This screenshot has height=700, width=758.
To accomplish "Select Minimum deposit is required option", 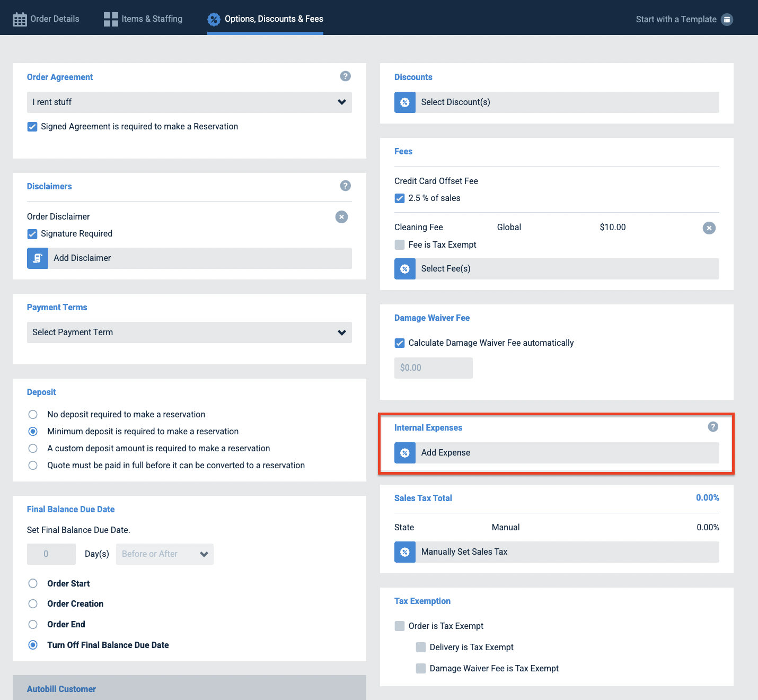I will click(33, 432).
